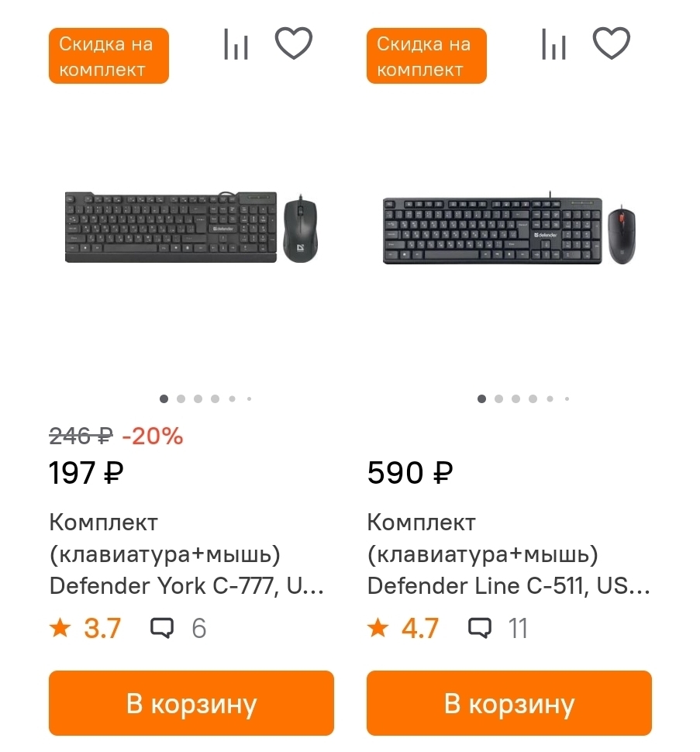Favorite the Defender Line C-511 set
Viewport: 700px width, 752px height.
coord(612,43)
